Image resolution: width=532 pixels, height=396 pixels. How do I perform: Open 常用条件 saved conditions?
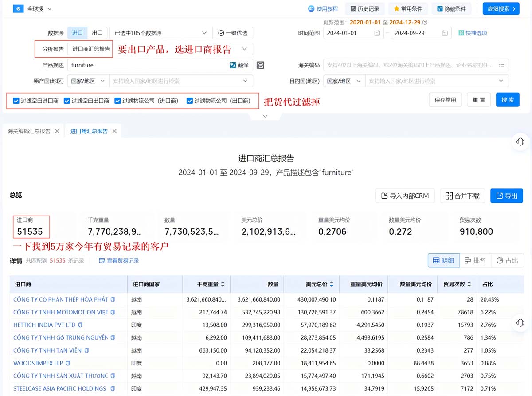click(408, 8)
